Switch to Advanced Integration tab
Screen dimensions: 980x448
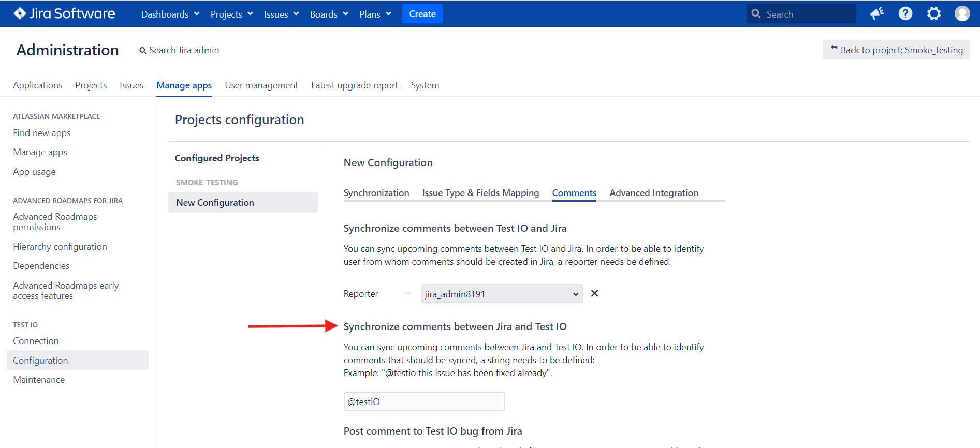[654, 193]
